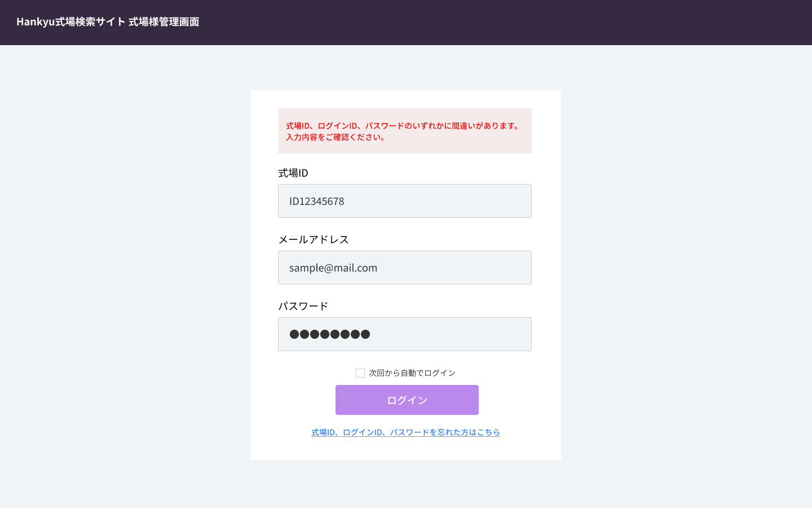The width and height of the screenshot is (812, 508).
Task: Open the forgot 式場ID/password link
Action: (x=405, y=432)
